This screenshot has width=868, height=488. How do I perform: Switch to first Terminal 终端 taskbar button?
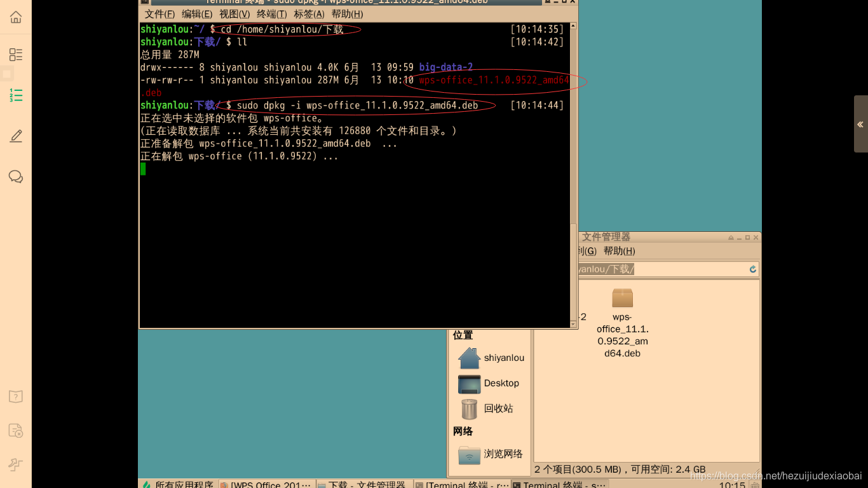[462, 484]
